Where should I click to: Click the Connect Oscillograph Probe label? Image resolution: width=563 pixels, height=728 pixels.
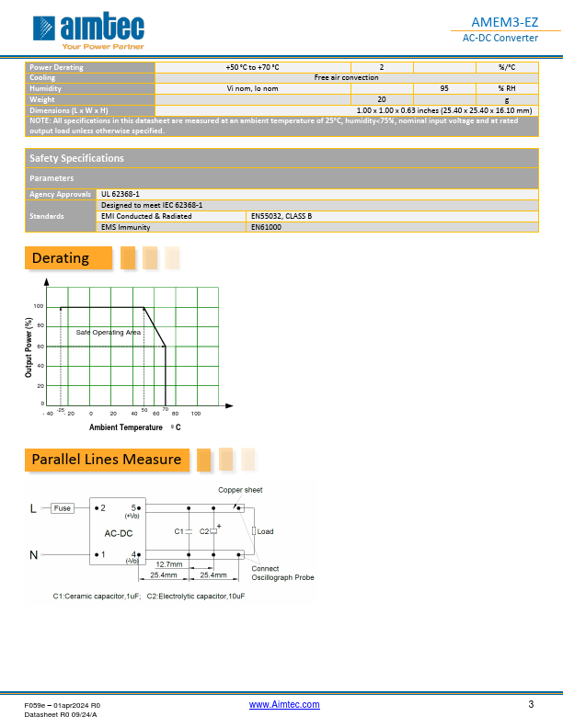click(x=284, y=573)
